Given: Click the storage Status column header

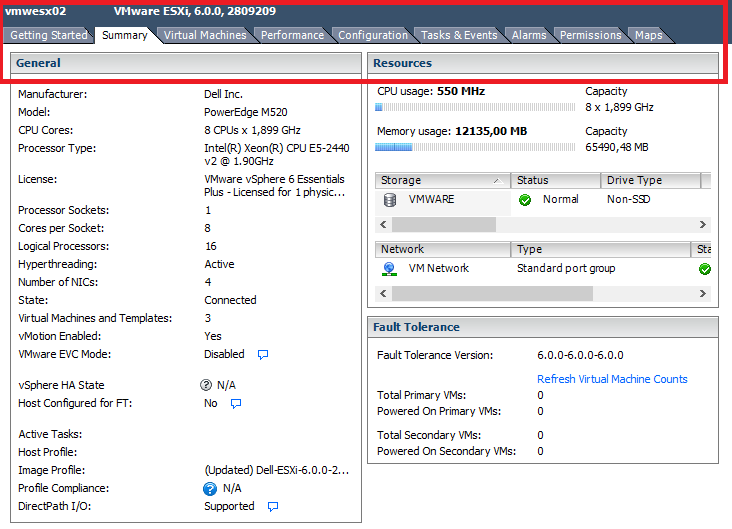Looking at the screenshot, I should coord(556,180).
